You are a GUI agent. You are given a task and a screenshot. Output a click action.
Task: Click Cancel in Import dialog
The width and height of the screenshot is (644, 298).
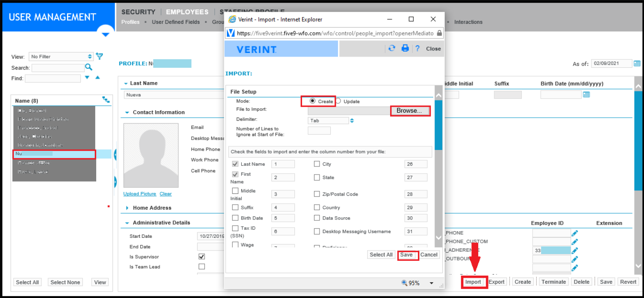click(x=429, y=254)
